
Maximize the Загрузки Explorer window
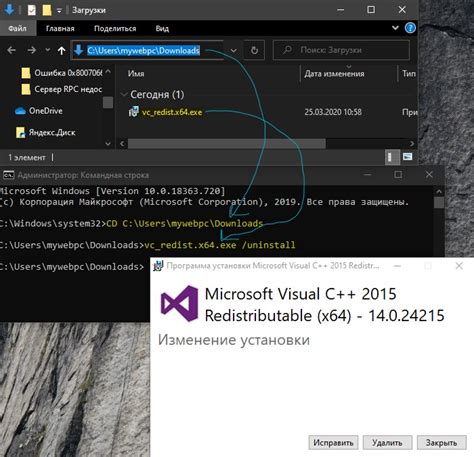(371, 10)
